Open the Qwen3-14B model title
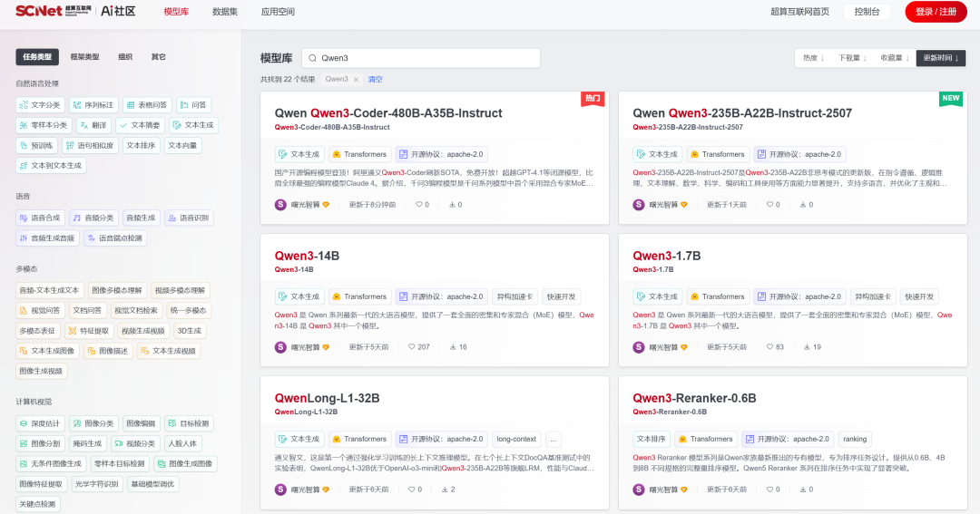Viewport: 980px width, 514px height. pyautogui.click(x=307, y=256)
